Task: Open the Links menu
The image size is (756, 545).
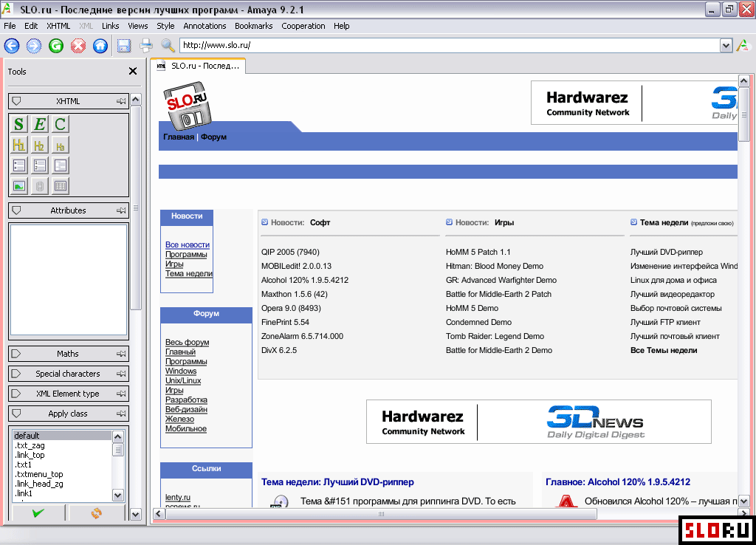Action: click(111, 26)
